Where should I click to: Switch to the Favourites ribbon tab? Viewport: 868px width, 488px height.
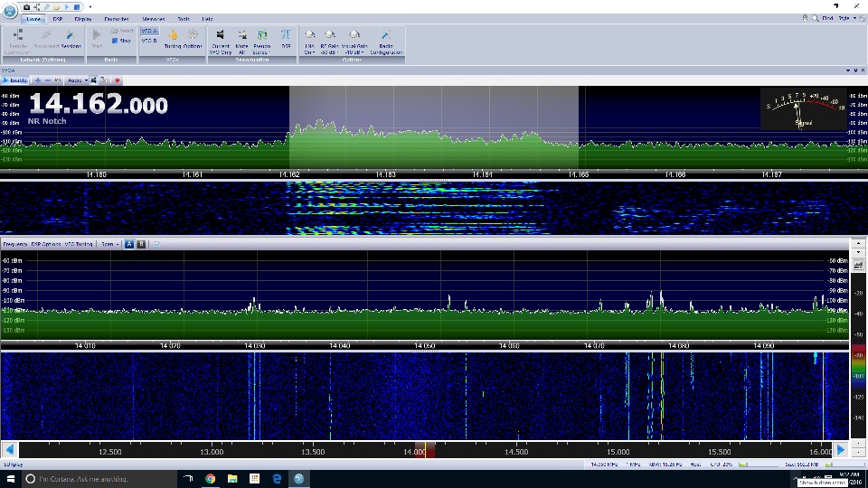coord(117,19)
